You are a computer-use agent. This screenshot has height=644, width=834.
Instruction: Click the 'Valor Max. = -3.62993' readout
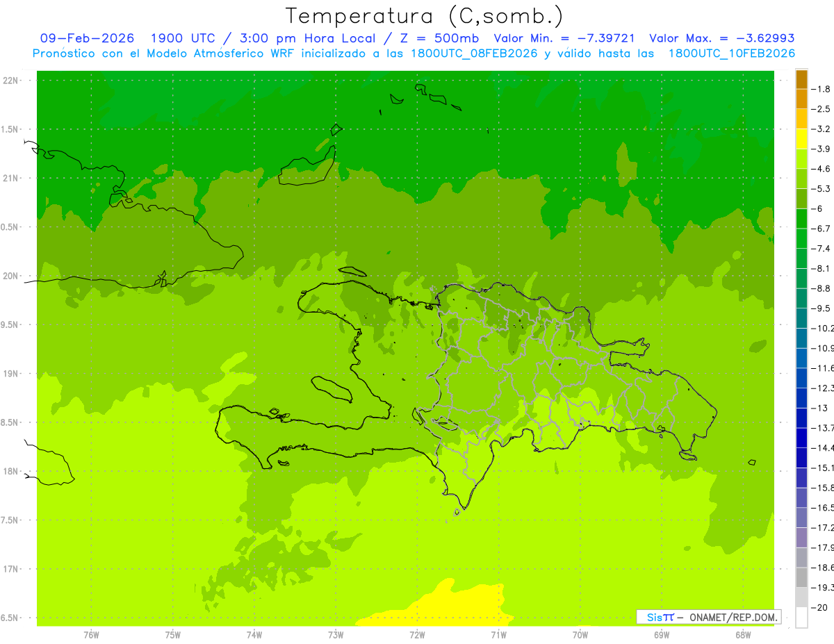[721, 38]
